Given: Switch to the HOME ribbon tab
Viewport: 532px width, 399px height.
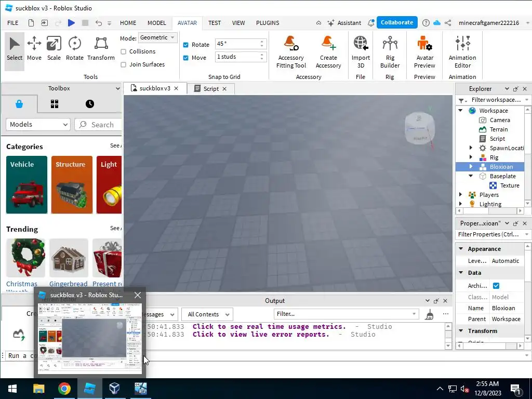Looking at the screenshot, I should [x=128, y=23].
